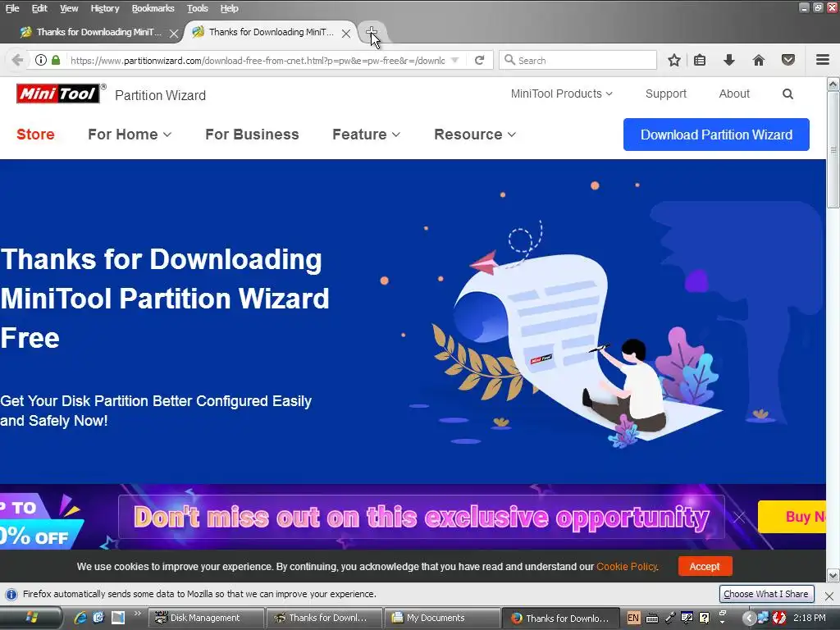Screen dimensions: 840x630
Task: Click Choose What I Share button
Action: [x=766, y=594]
